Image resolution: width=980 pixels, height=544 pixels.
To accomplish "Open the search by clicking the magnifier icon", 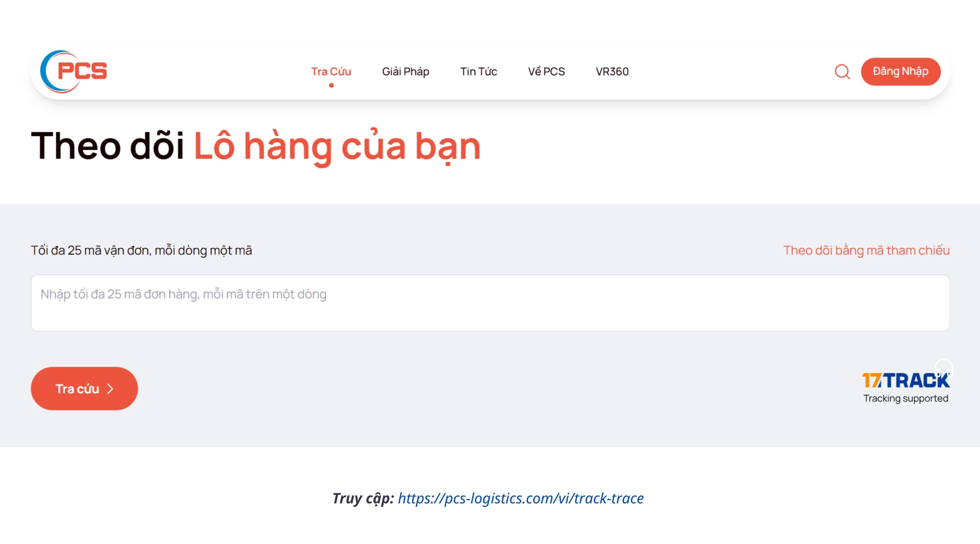I will pos(843,71).
